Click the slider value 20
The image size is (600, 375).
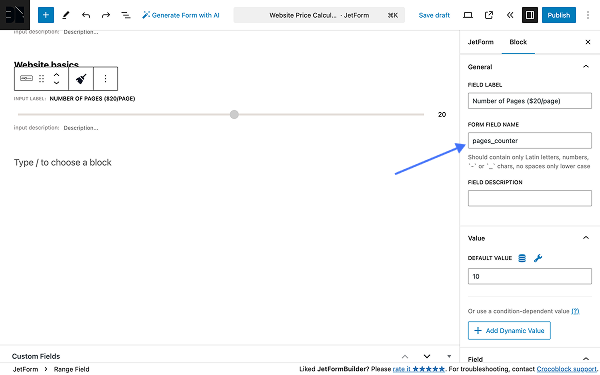pos(442,114)
